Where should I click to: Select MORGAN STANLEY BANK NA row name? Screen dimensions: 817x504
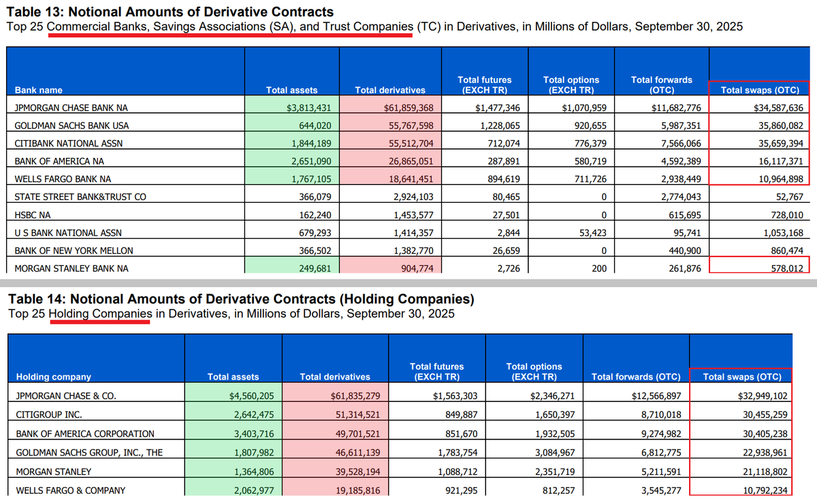pos(71,269)
